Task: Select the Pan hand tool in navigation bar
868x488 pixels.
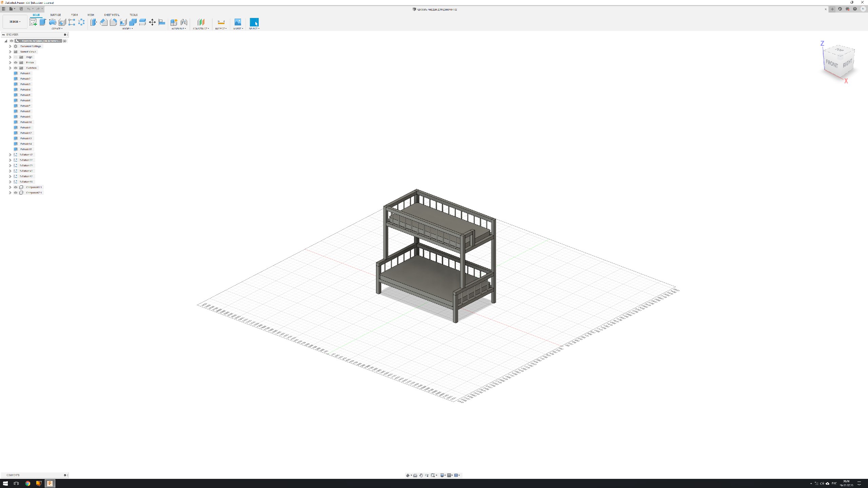Action: 421,475
